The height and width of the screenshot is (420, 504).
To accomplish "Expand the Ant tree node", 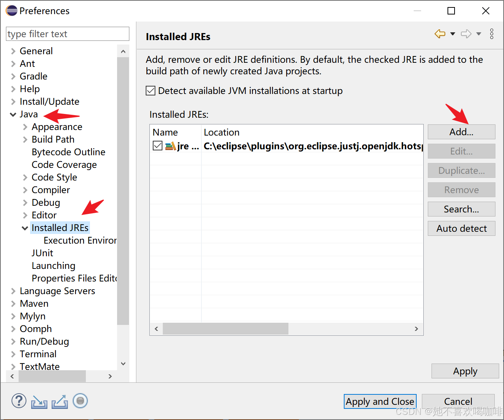I will [13, 64].
